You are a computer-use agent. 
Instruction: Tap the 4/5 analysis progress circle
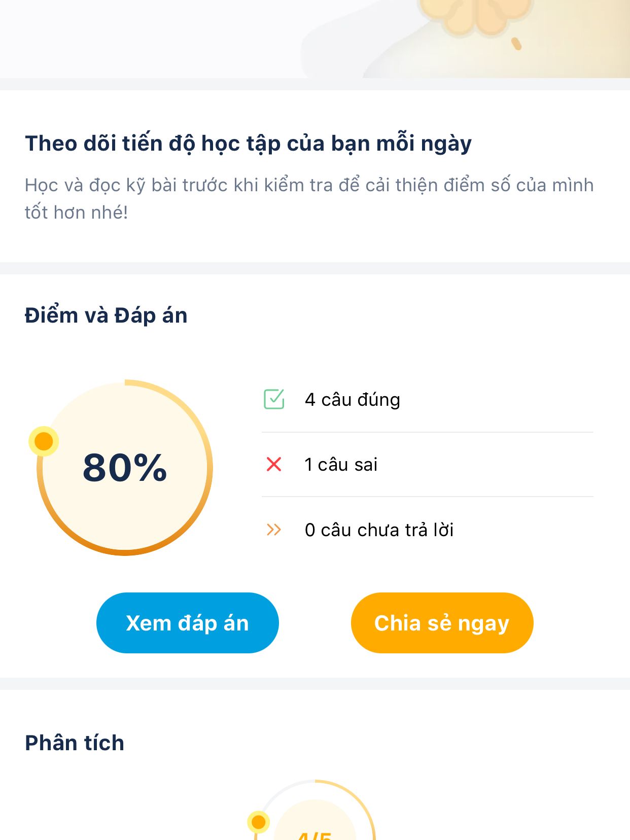[315, 811]
